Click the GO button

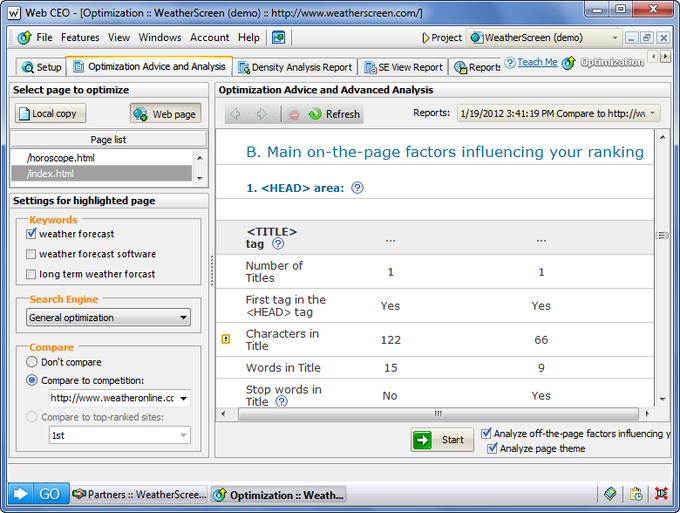50,493
